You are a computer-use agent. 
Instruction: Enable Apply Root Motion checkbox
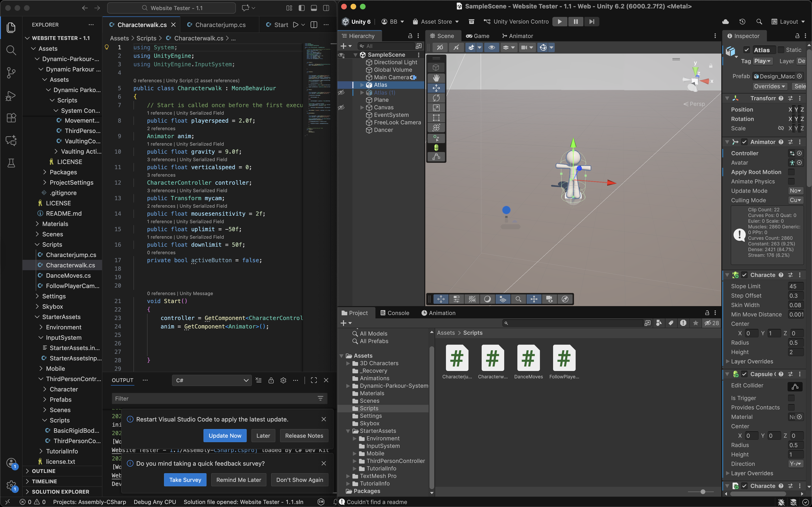pos(791,172)
